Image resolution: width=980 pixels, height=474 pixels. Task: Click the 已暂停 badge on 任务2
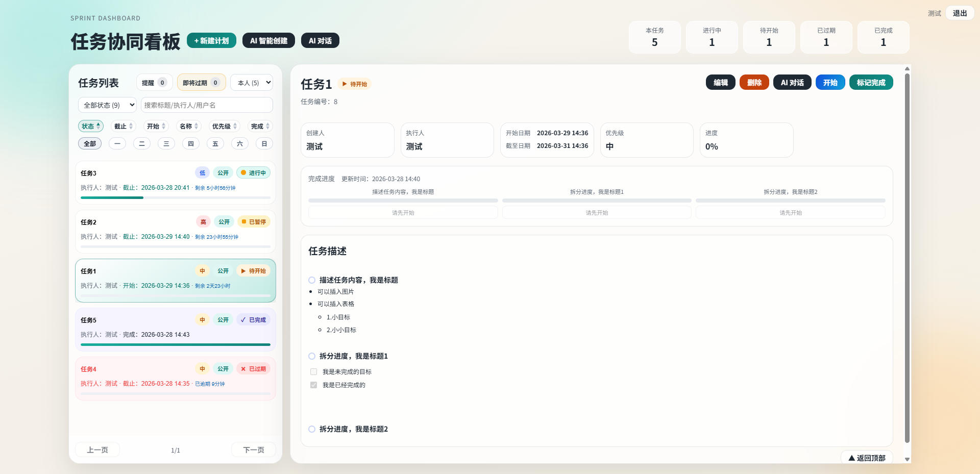click(254, 222)
